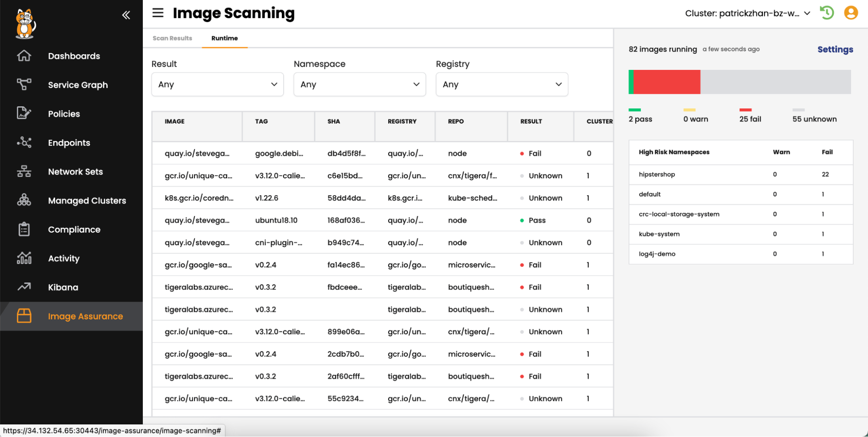Open the Service Graph icon in sidebar
This screenshot has height=437, width=868.
pos(24,85)
